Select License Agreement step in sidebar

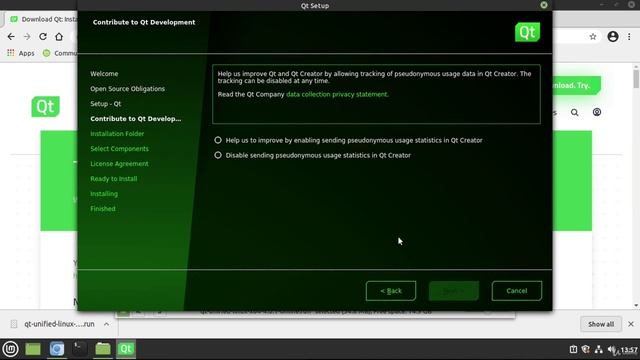pos(119,164)
